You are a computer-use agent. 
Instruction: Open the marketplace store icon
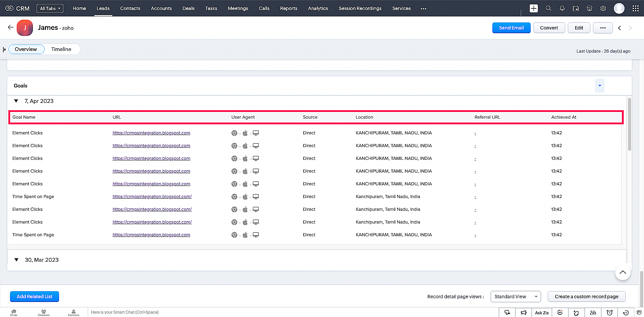tap(589, 8)
